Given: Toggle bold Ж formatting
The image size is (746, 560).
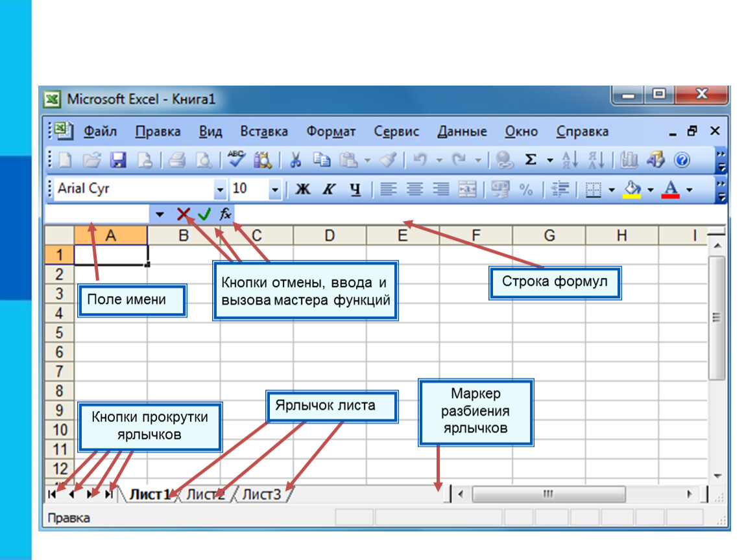Looking at the screenshot, I should click(x=302, y=189).
